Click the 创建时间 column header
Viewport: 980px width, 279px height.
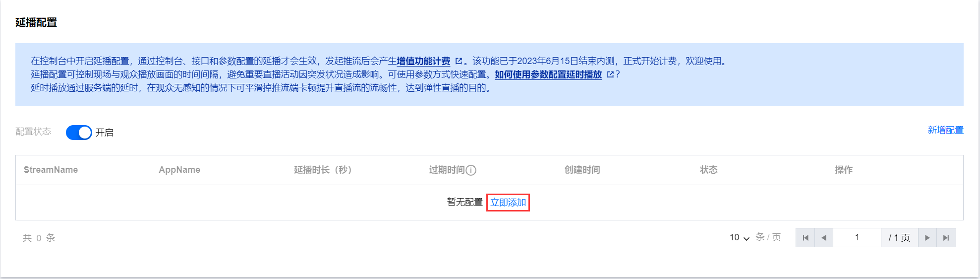click(x=582, y=170)
